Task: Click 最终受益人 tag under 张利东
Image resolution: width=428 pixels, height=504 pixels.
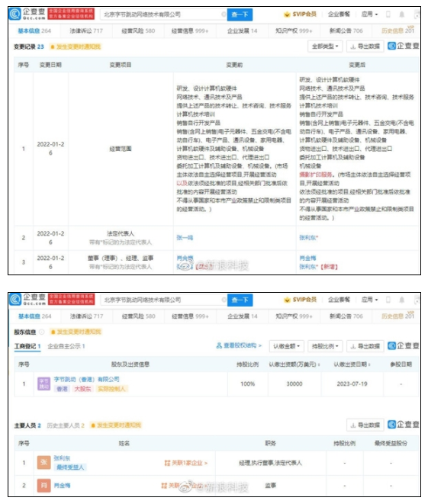Action: point(70,467)
